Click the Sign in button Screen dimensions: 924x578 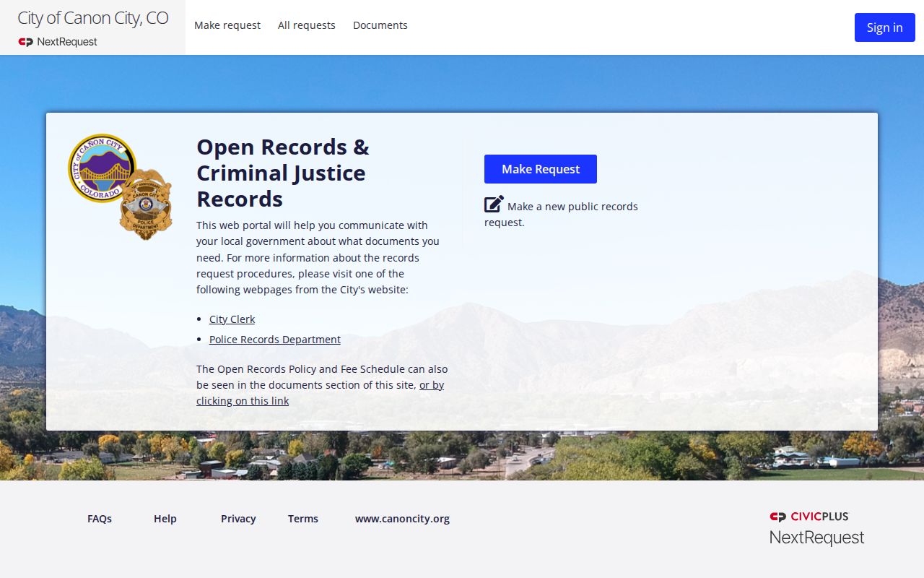click(885, 27)
